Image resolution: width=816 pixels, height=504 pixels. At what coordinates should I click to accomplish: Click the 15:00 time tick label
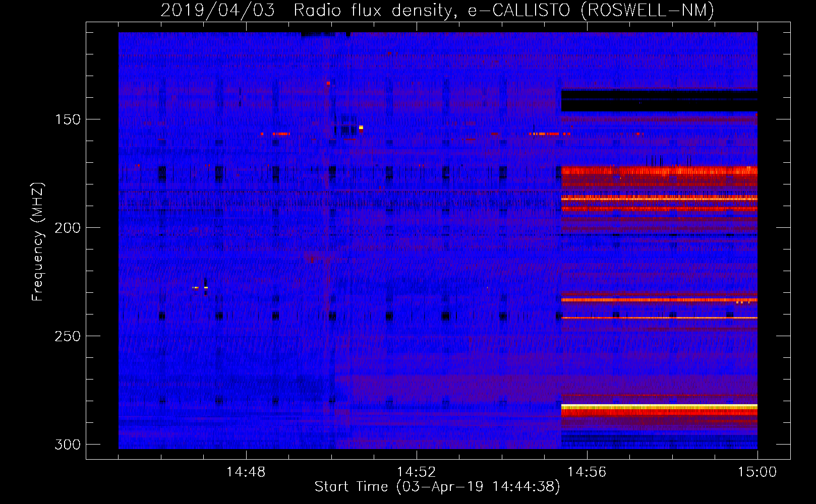point(757,472)
